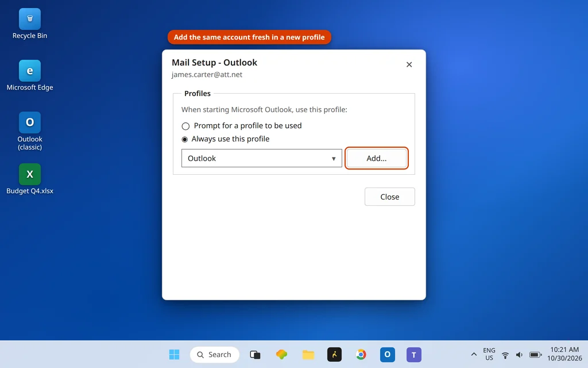Image resolution: width=588 pixels, height=368 pixels.
Task: Open the Copilot taskbar icon
Action: pyautogui.click(x=281, y=354)
